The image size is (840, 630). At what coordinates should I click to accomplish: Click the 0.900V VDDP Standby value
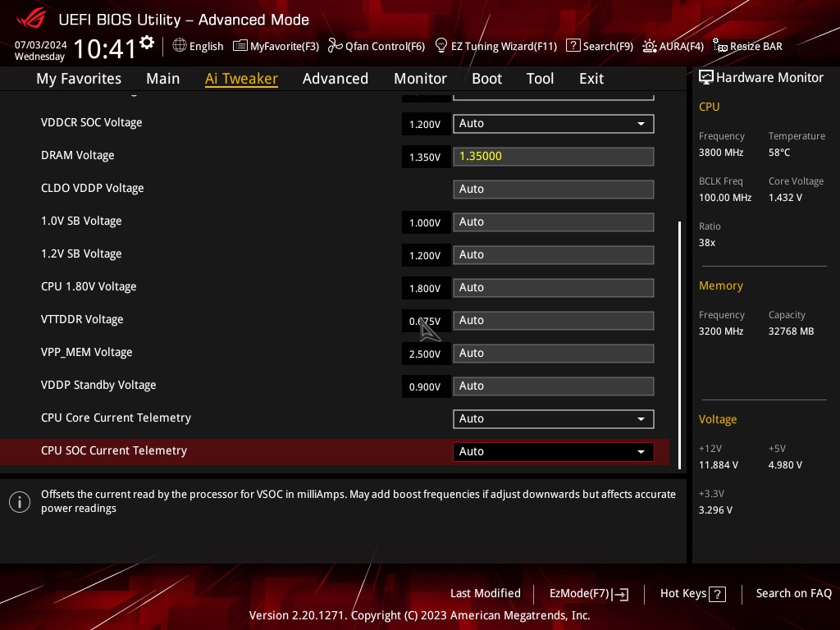[425, 387]
